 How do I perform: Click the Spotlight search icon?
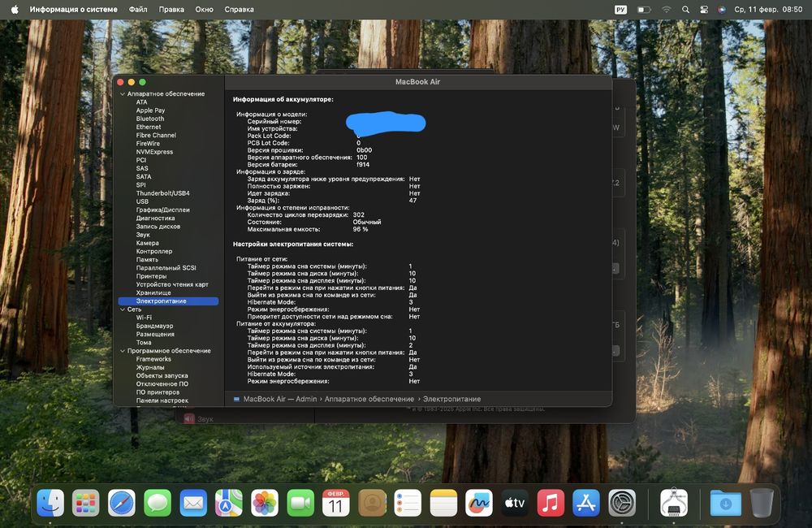point(685,9)
